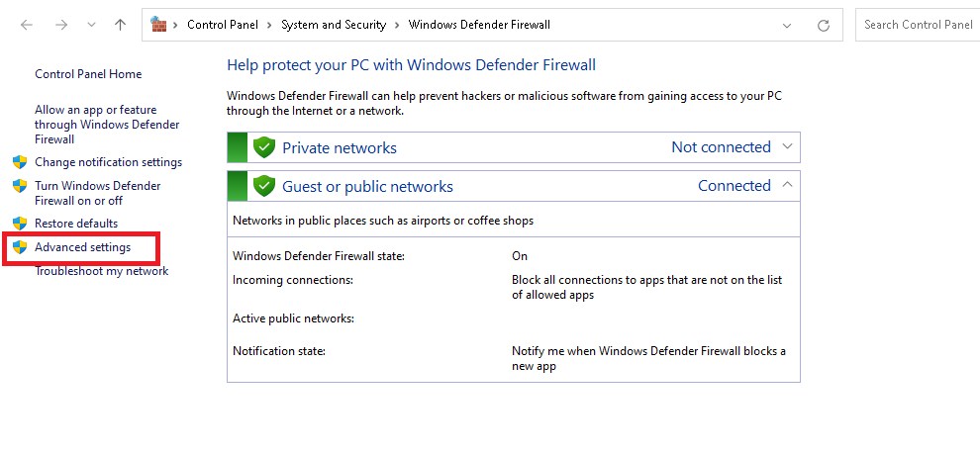Open Troubleshoot my network
Viewport: 980px width, 454px height.
coord(101,271)
